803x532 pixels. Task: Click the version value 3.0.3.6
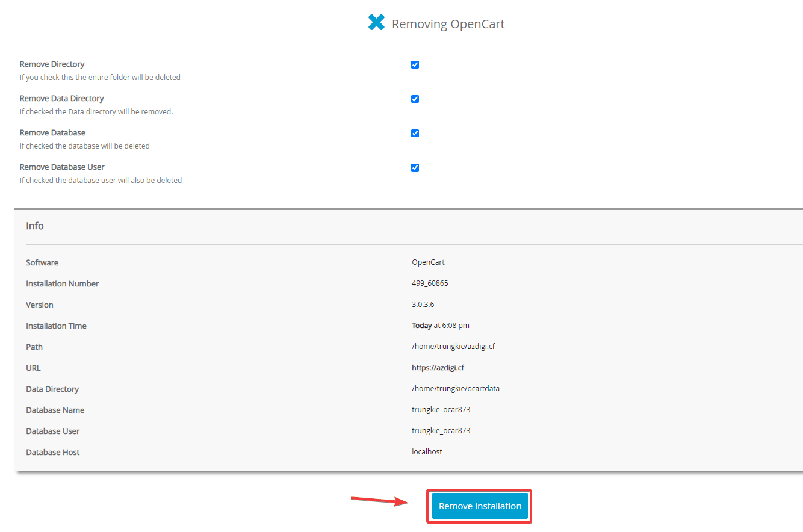pos(423,305)
